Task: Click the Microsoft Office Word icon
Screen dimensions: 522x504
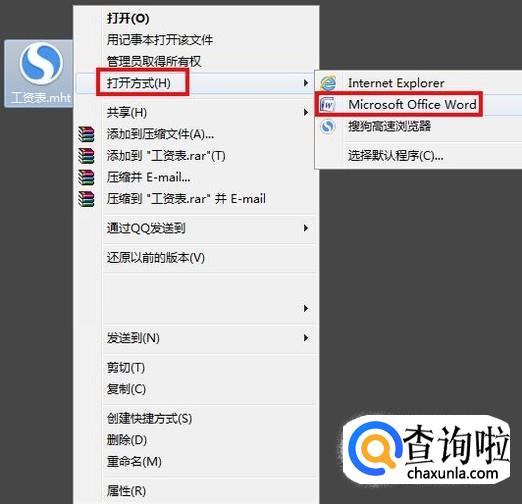Action: tap(328, 105)
